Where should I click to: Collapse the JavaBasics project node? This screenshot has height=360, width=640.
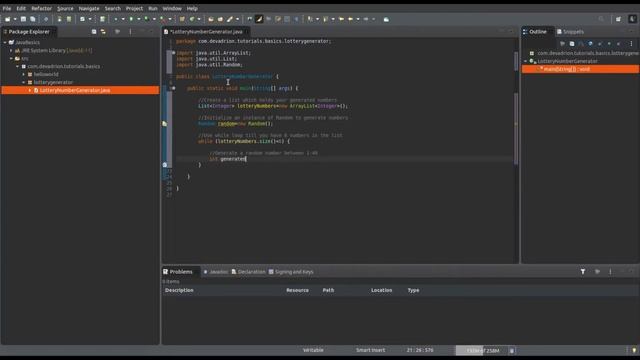click(x=5, y=42)
